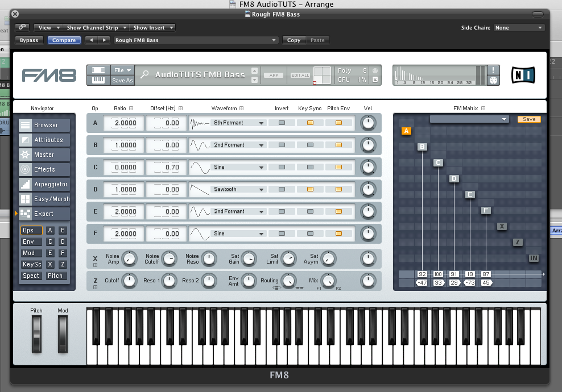This screenshot has height=392, width=562.
Task: Toggle Invert for operator C
Action: (x=282, y=167)
